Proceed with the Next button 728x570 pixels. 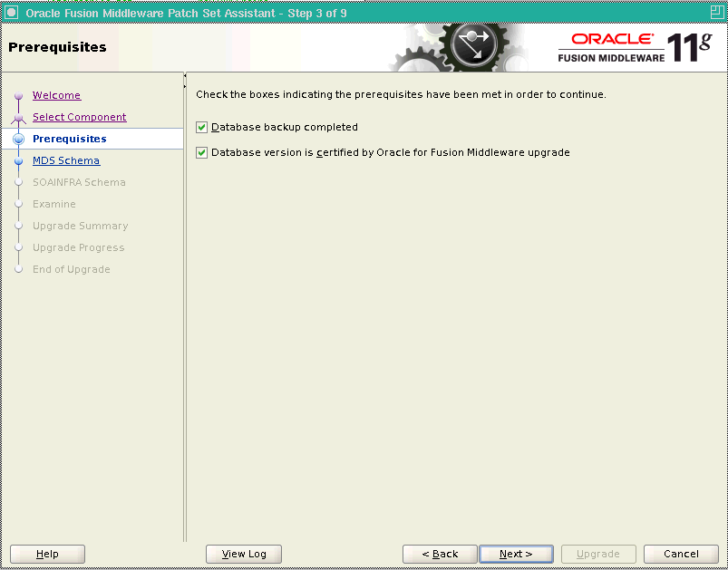(x=516, y=554)
